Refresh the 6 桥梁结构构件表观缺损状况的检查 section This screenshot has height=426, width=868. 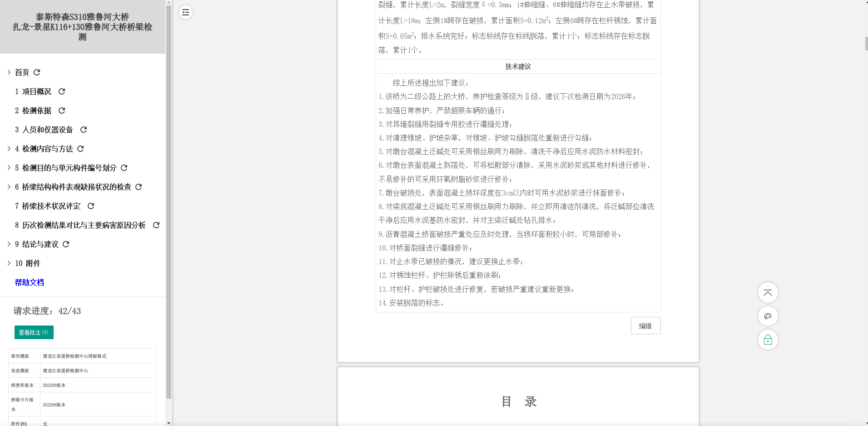(139, 187)
